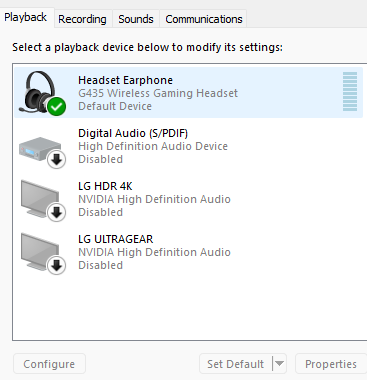
Task: Click the Set Default button
Action: point(236,364)
